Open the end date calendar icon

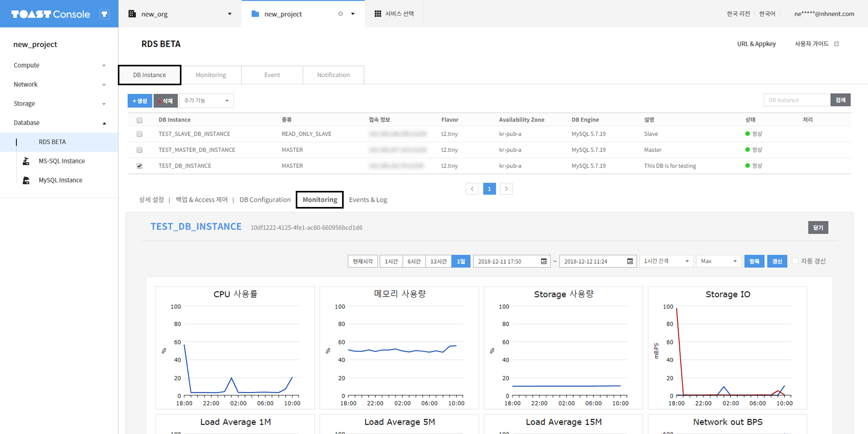630,261
